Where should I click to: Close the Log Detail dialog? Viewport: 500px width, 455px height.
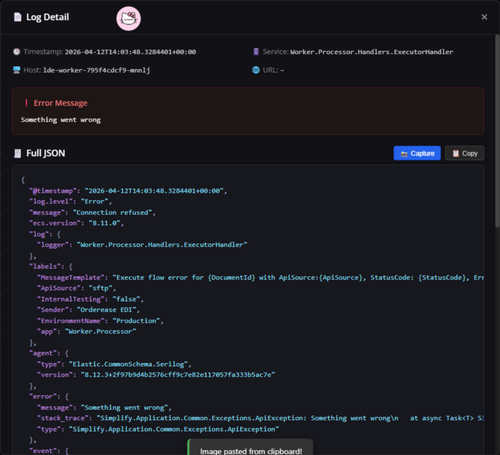pyautogui.click(x=484, y=17)
